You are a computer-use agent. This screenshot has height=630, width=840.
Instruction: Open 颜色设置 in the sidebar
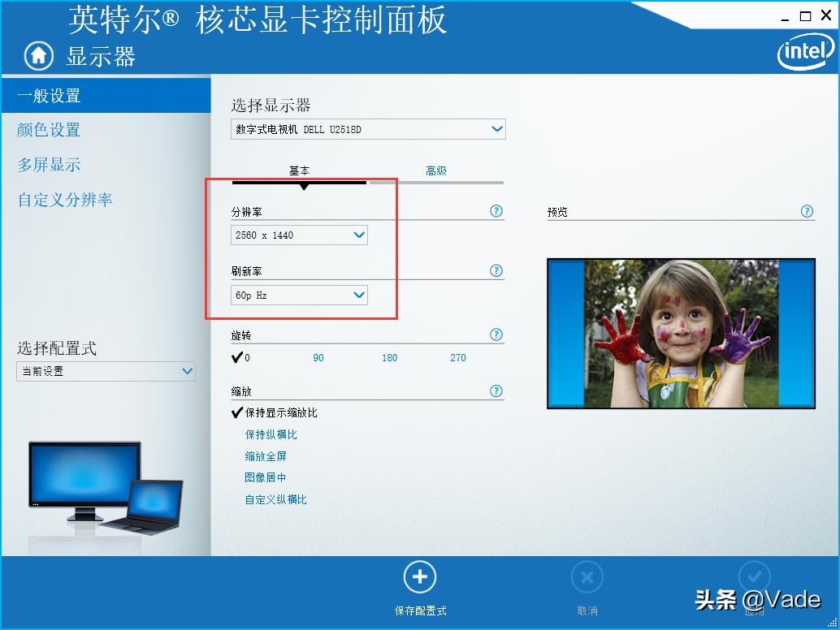[x=49, y=130]
